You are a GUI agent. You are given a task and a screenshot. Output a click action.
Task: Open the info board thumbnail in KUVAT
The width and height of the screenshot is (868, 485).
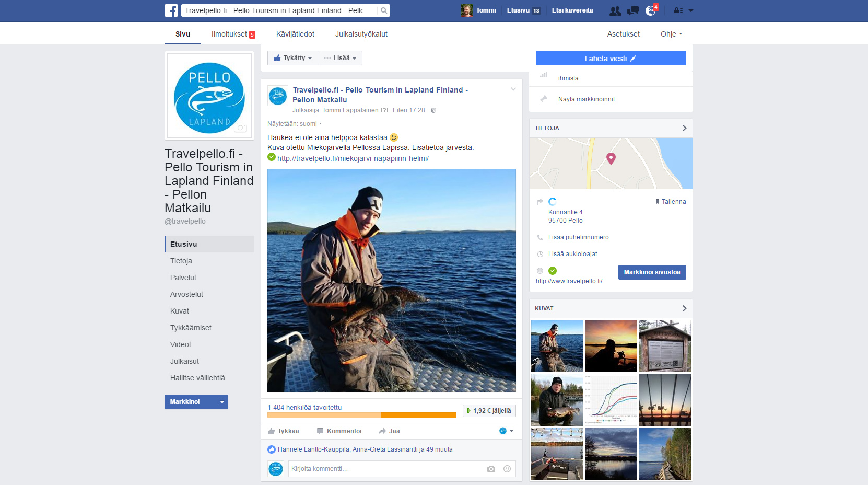coord(665,346)
